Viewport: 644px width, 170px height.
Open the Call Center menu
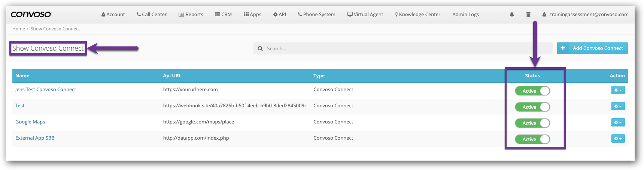[x=152, y=15]
